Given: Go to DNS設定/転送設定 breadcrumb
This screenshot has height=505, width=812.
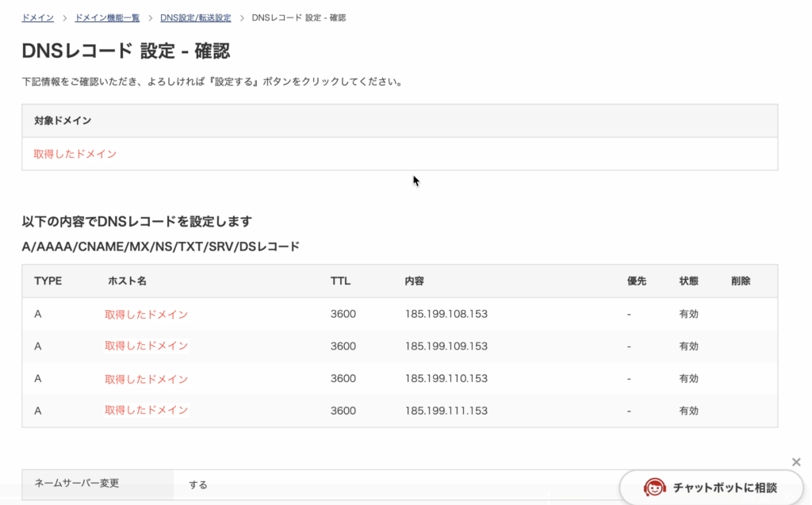Looking at the screenshot, I should (x=195, y=17).
